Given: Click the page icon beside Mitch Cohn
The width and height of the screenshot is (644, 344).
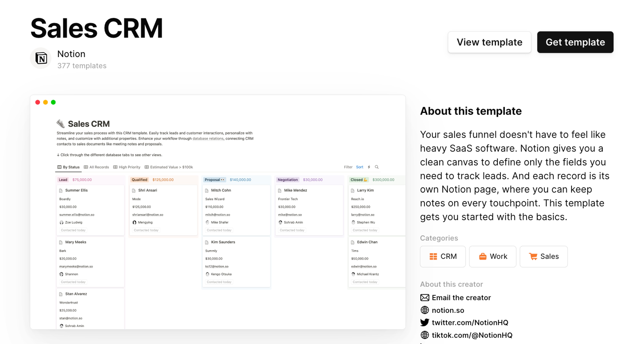Looking at the screenshot, I should tap(207, 191).
